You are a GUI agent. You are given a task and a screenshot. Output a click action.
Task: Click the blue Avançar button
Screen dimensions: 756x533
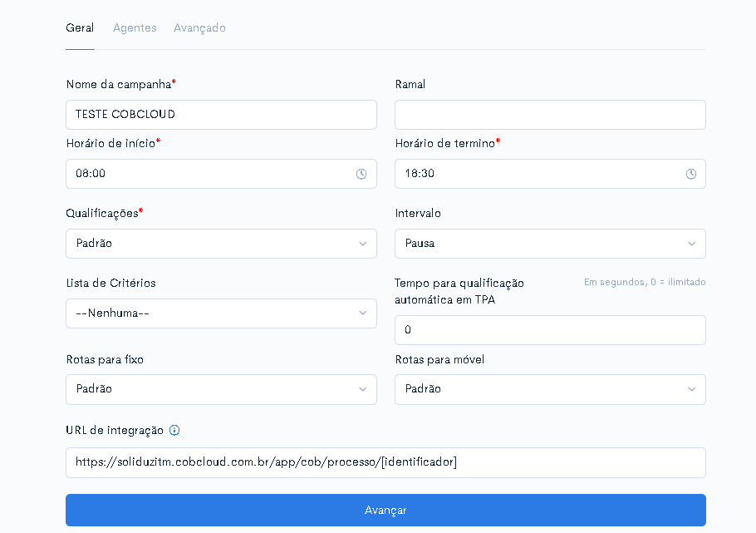385,510
